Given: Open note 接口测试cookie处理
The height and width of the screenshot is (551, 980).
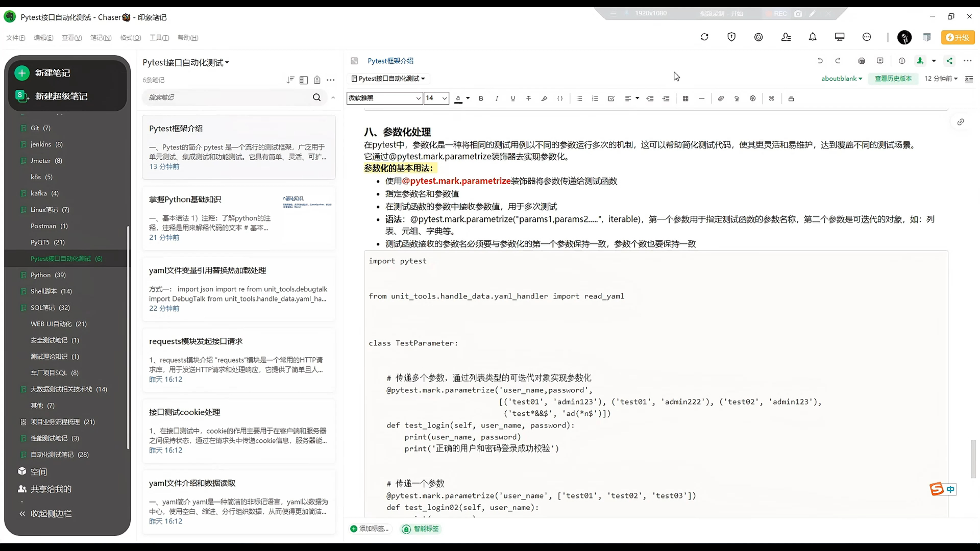Looking at the screenshot, I should (238, 431).
